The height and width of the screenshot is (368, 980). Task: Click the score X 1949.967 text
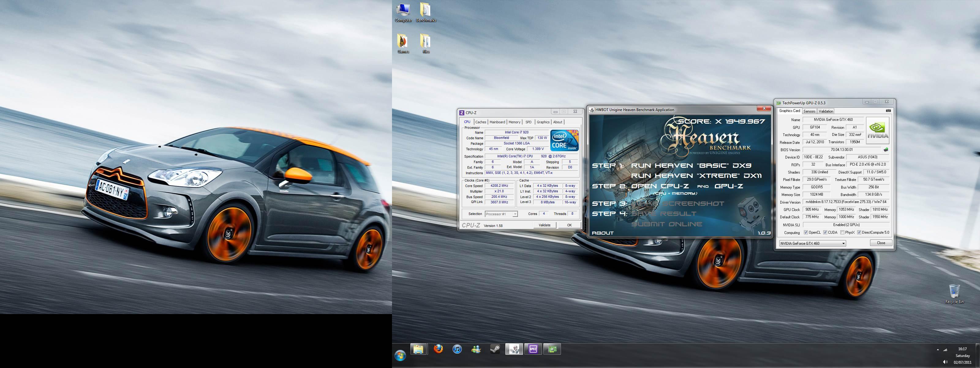pyautogui.click(x=721, y=121)
